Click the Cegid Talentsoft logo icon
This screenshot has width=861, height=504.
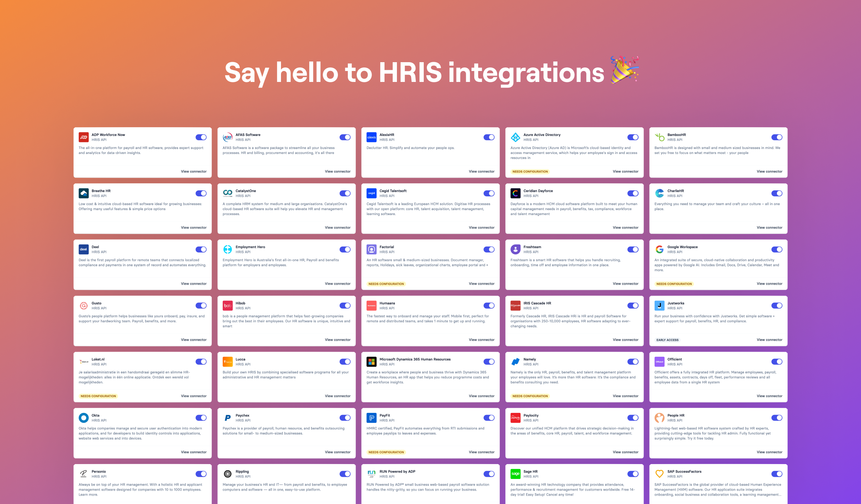(x=371, y=193)
